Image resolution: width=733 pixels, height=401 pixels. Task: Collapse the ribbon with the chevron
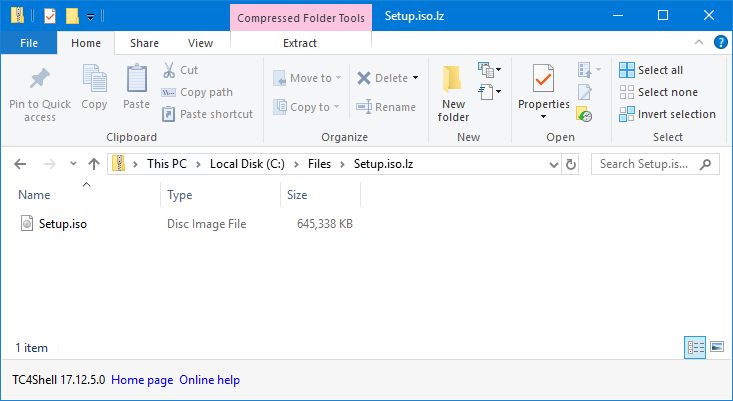[699, 43]
